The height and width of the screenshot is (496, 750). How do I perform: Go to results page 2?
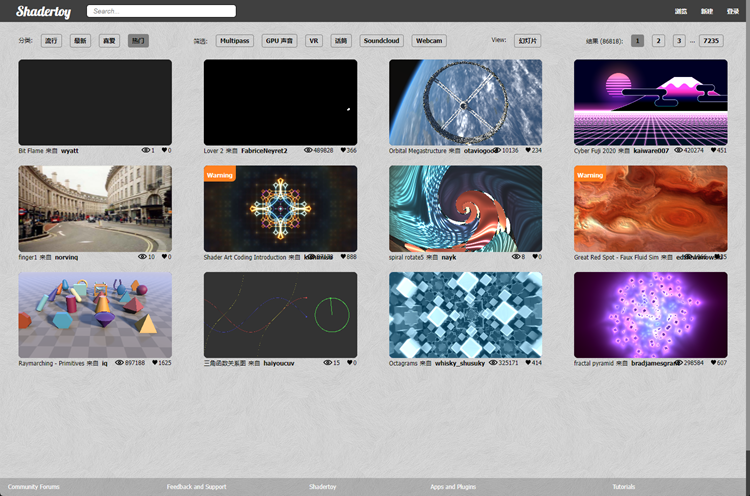point(658,41)
